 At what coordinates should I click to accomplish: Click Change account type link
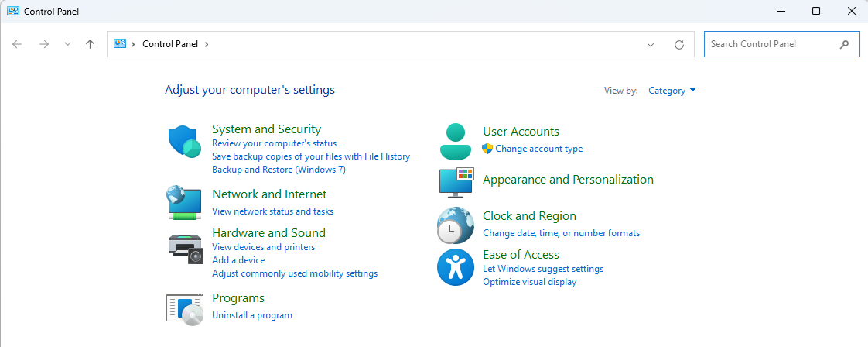538,149
